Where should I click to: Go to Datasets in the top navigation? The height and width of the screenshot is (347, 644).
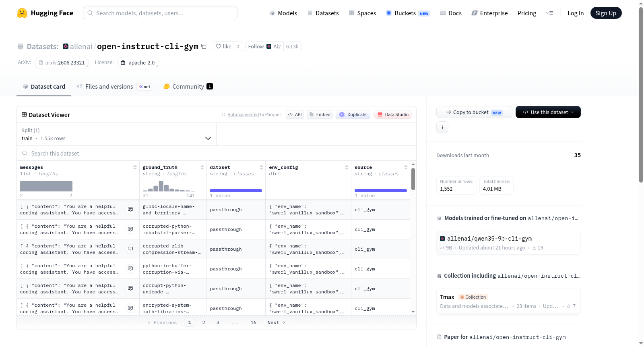pos(323,13)
